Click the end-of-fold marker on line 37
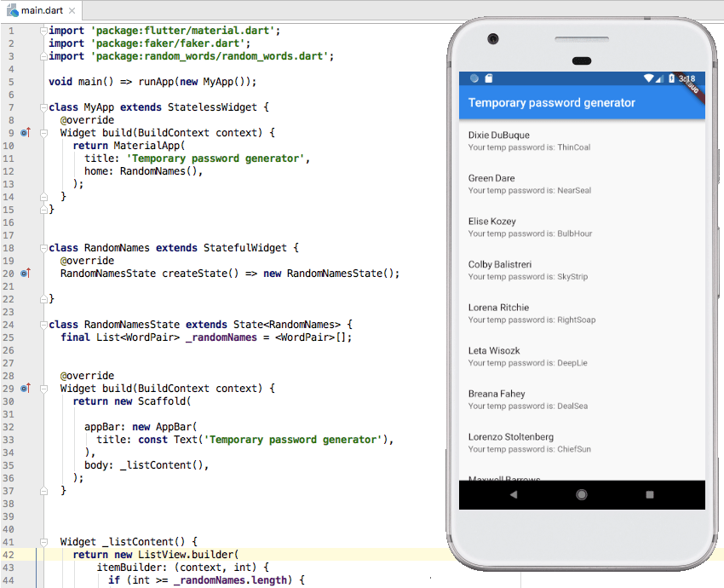The image size is (724, 588). tap(43, 491)
